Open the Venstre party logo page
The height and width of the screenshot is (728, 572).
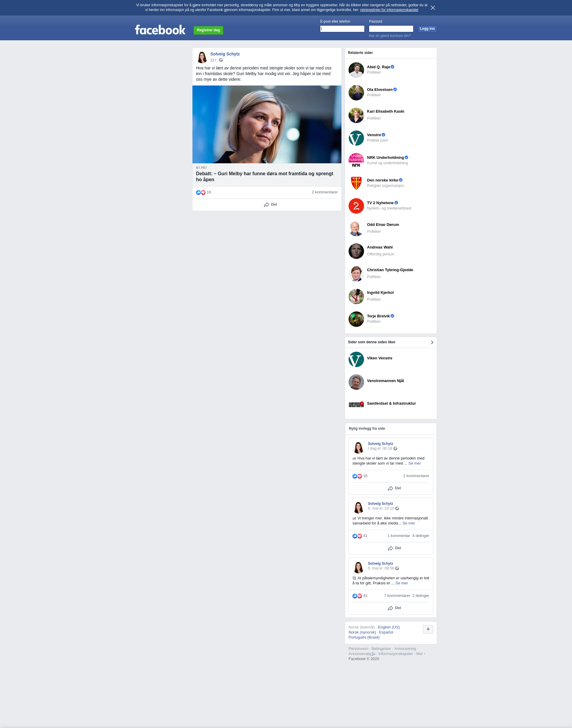point(356,138)
